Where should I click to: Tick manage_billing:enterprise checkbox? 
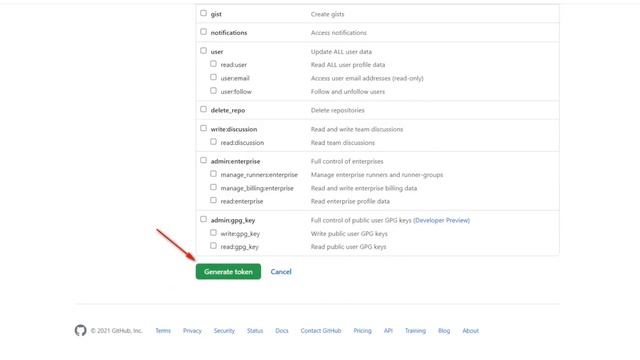pyautogui.click(x=213, y=187)
